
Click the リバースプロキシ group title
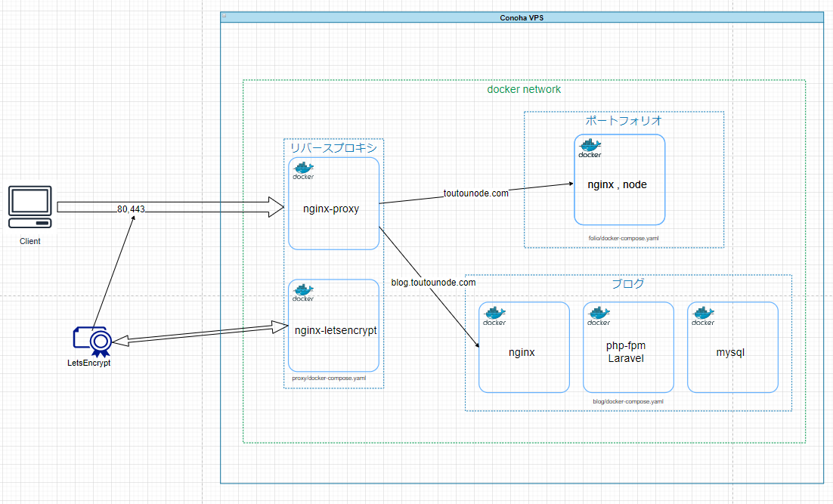333,148
